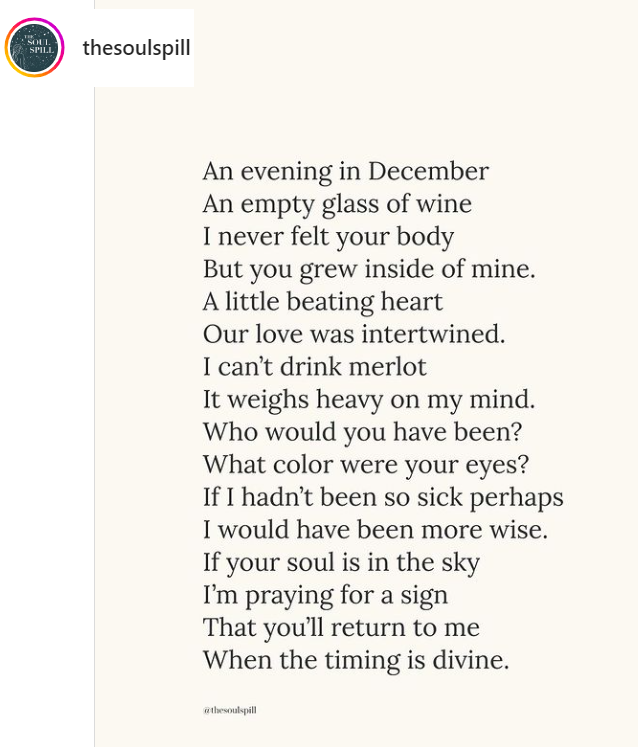Click 'When the timing is divine.'
Screen dimensions: 638x747
click(x=356, y=661)
